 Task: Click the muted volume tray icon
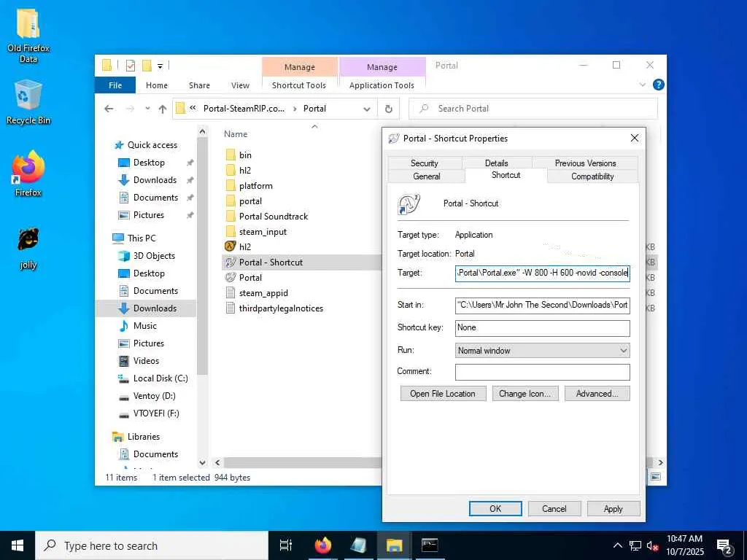coord(653,545)
